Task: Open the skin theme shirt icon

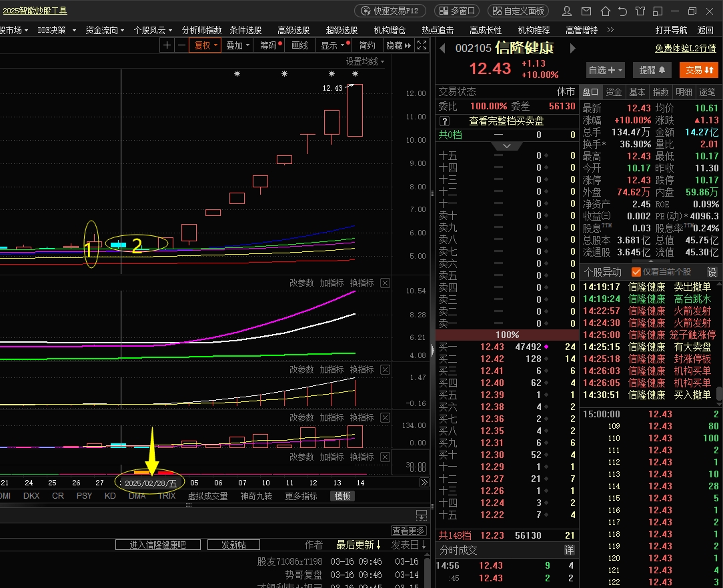Action: [640, 11]
